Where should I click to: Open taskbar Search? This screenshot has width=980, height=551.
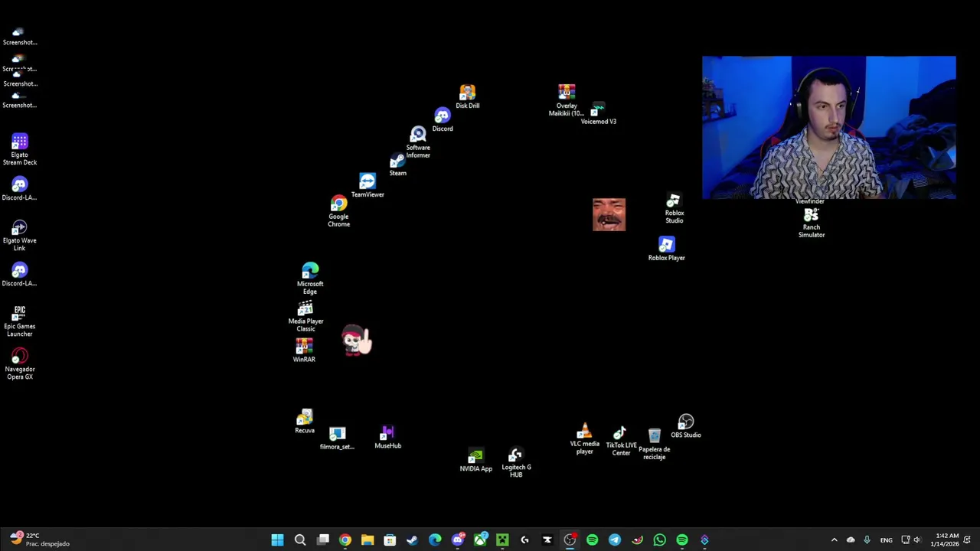pos(300,540)
